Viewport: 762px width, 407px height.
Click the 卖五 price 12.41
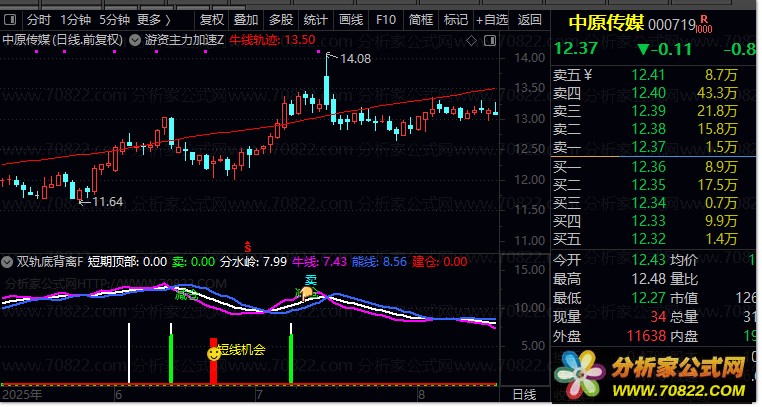tap(648, 75)
